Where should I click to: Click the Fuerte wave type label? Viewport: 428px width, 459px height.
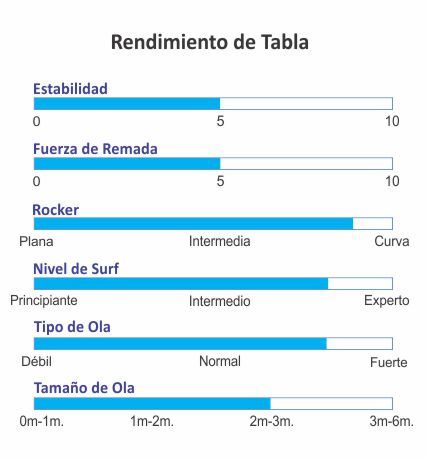pos(389,362)
